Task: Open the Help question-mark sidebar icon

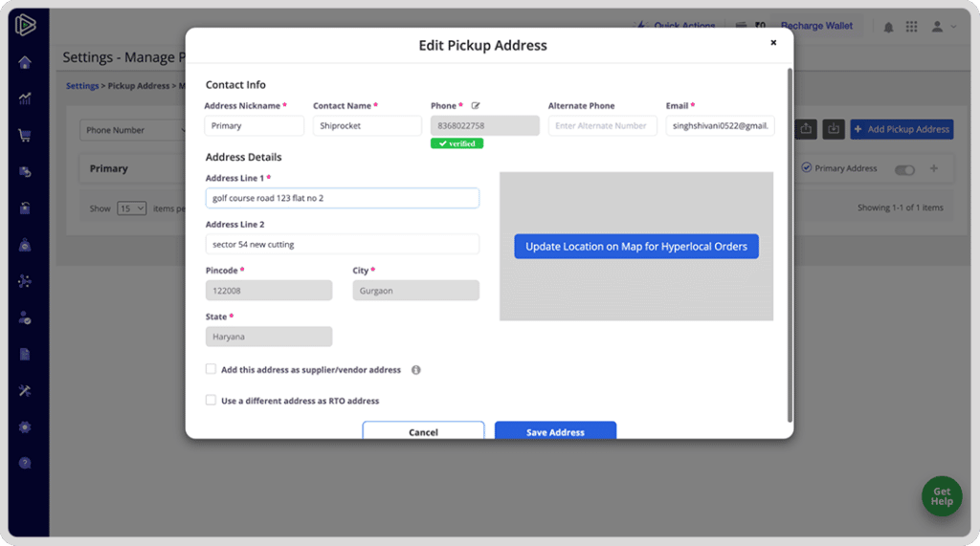Action: [x=25, y=463]
